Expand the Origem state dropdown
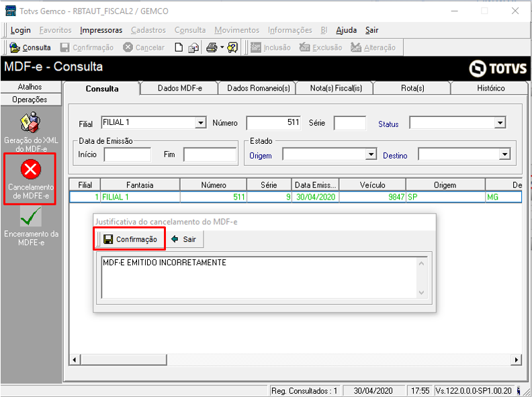532x397 pixels. [371, 155]
